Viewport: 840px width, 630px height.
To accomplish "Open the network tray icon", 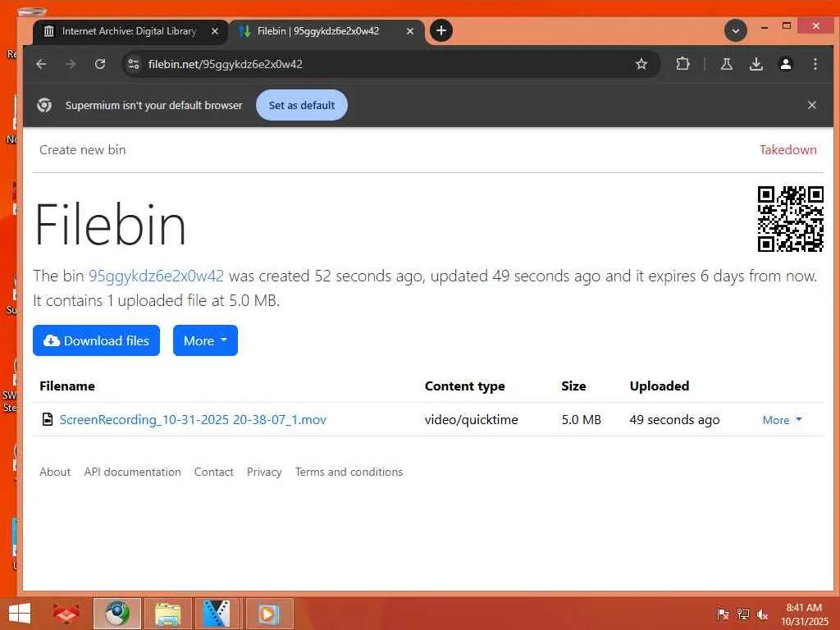I will click(x=743, y=614).
